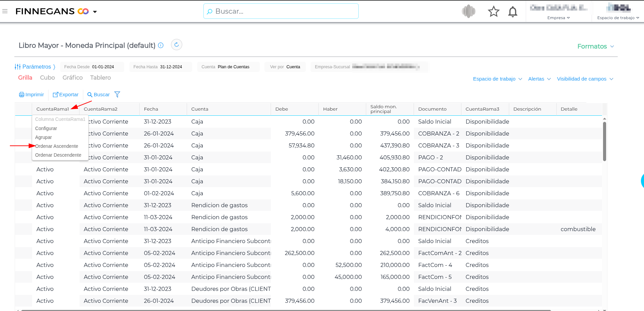Click the refresh report icon
This screenshot has height=311, width=644.
(176, 45)
